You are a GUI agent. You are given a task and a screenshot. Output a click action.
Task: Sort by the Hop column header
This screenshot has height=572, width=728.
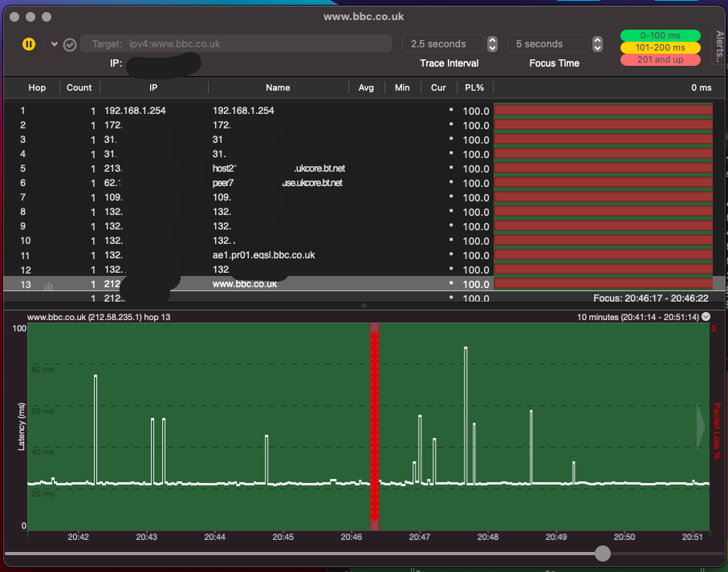[37, 87]
